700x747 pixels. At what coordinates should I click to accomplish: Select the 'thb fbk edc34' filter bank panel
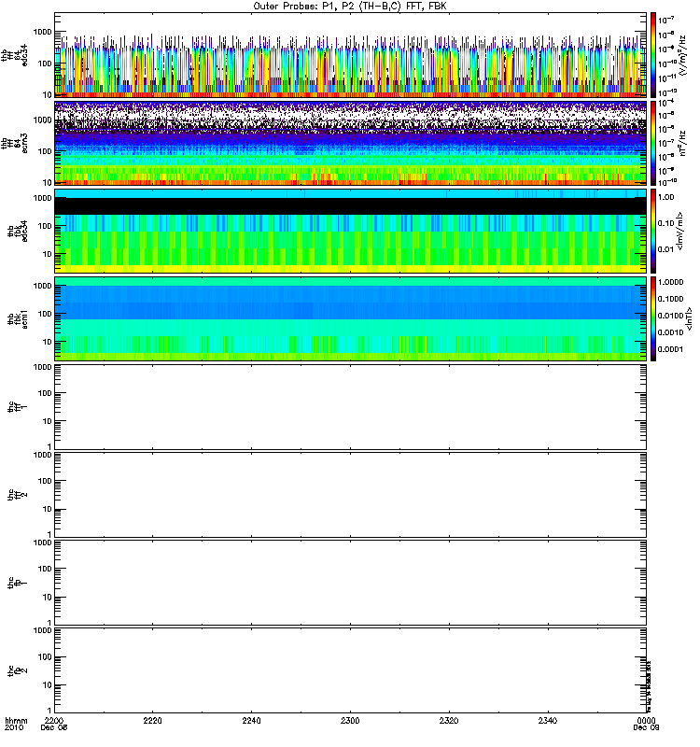(351, 231)
